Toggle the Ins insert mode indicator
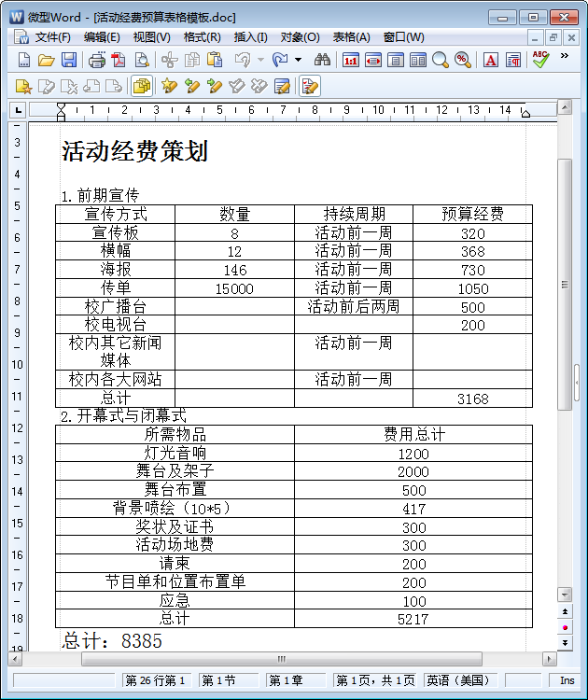 click(567, 680)
